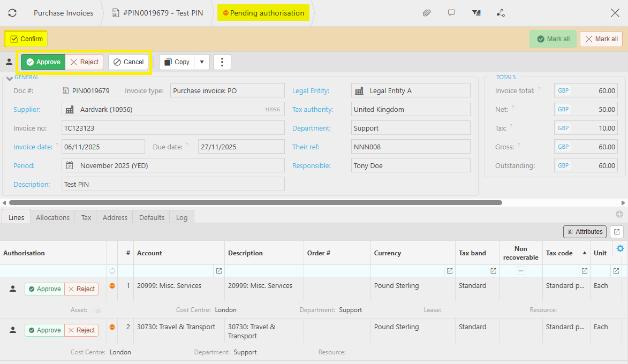The height and width of the screenshot is (364, 628).
Task: Open the Log tab
Action: click(181, 217)
